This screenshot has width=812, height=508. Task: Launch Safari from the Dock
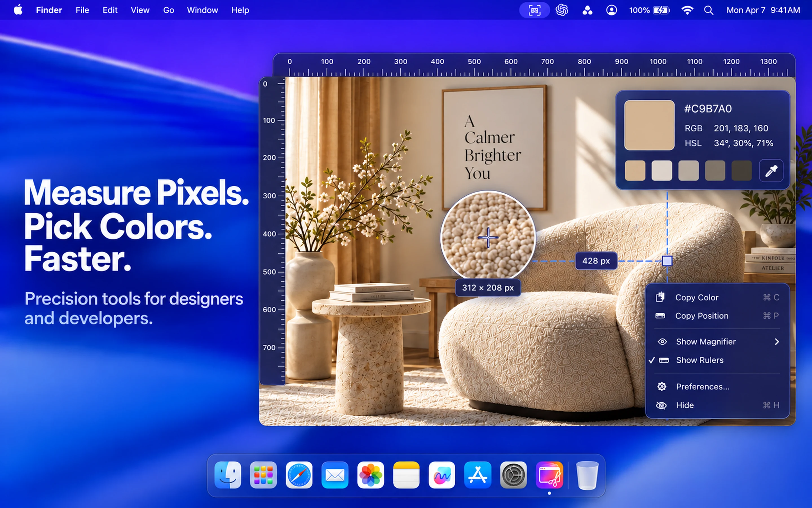(299, 475)
